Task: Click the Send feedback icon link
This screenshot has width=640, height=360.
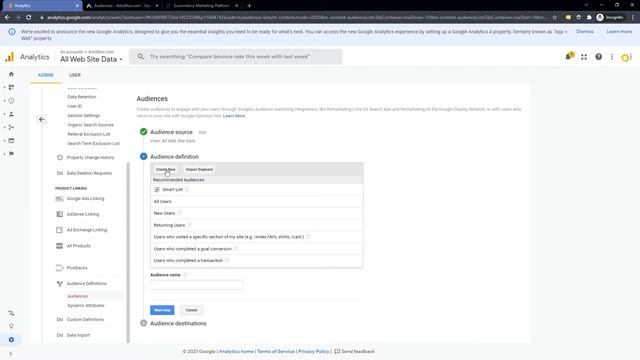Action: pyautogui.click(x=354, y=351)
